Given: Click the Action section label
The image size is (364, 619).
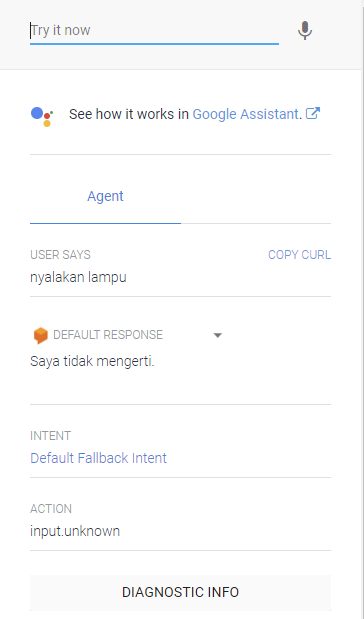Looking at the screenshot, I should click(x=51, y=509).
